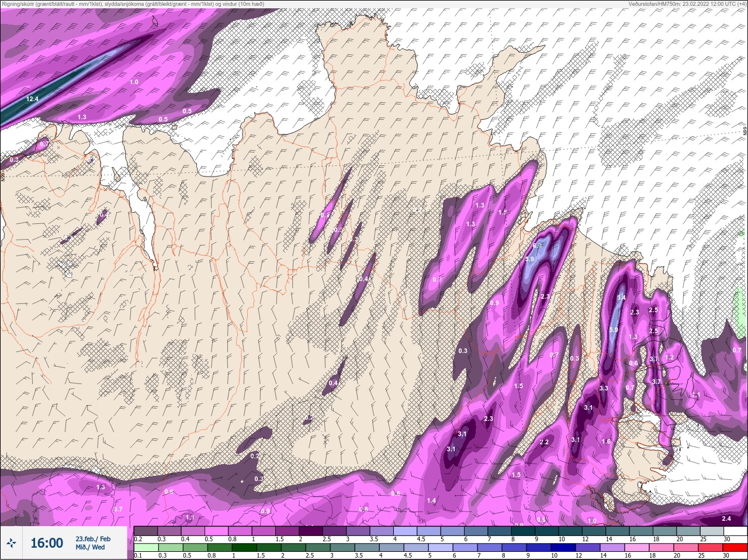Select upper legend swatch between 4 and 4.5
This screenshot has width=748, height=560.
coord(405,531)
